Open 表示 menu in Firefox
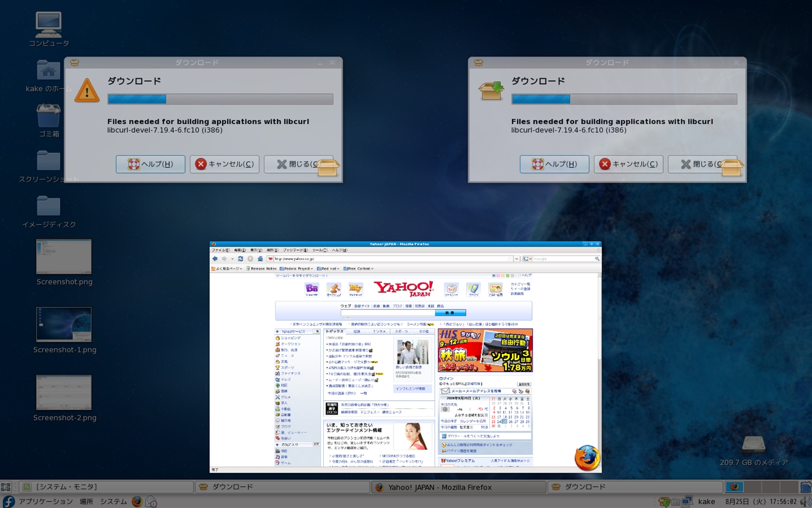This screenshot has height=508, width=812. 256,250
